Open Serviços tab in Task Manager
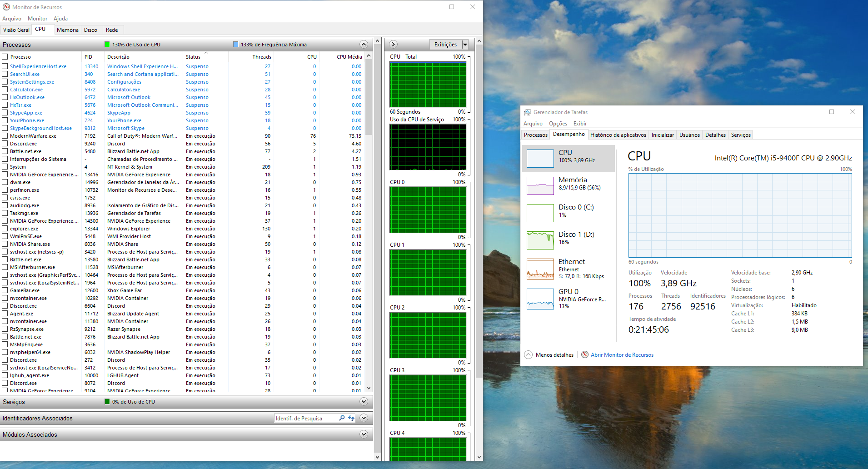 [741, 135]
